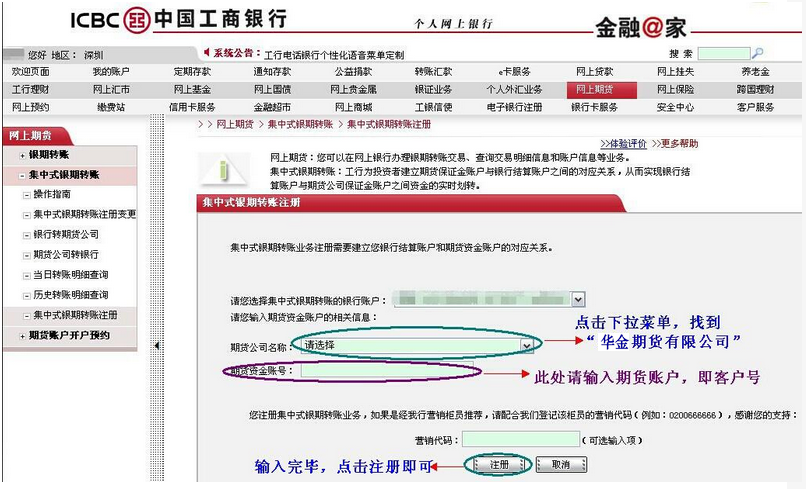
Task: Open the 公益捐款 menu
Action: click(353, 71)
